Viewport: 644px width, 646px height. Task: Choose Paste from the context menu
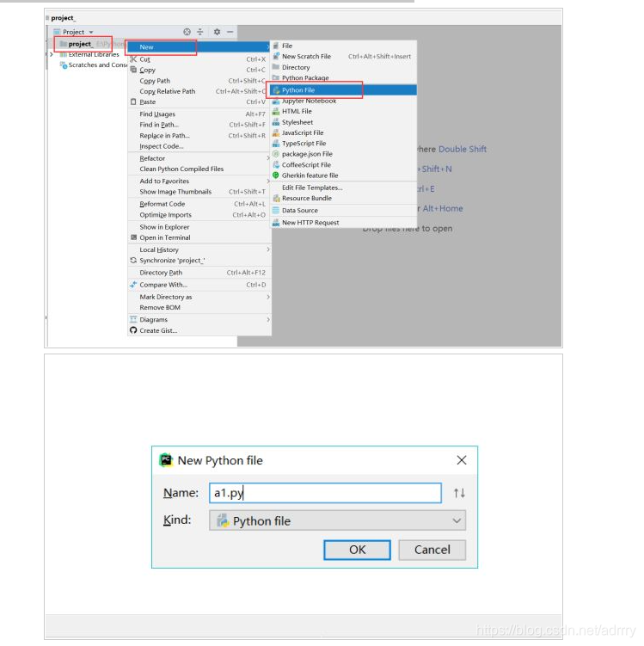pos(199,102)
